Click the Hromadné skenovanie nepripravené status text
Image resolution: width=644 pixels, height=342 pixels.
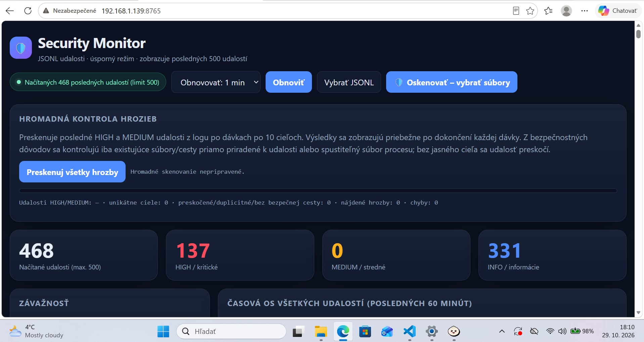(187, 172)
